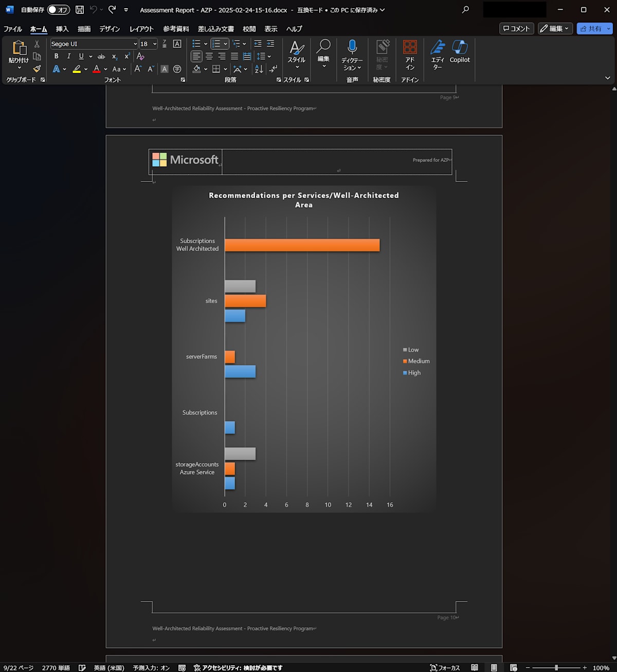Screen dimensions: 617x672
Task: Apply strikethrough formatting
Action: click(101, 57)
